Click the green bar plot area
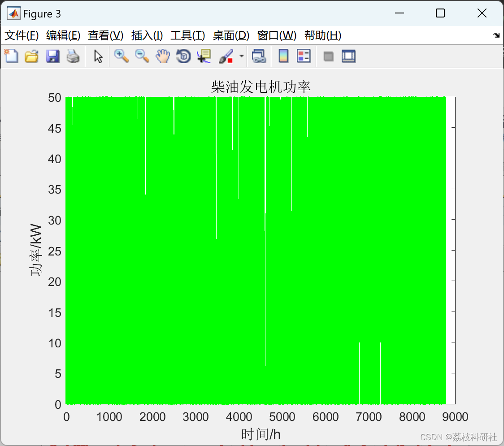The image size is (504, 446). click(x=256, y=250)
